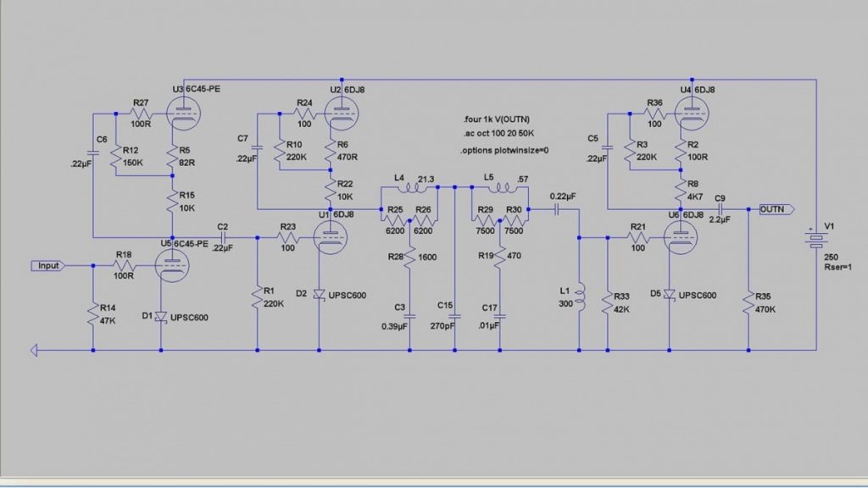Select the D2 UPSC600 diode symbol
868x488 pixels.
pyautogui.click(x=319, y=294)
